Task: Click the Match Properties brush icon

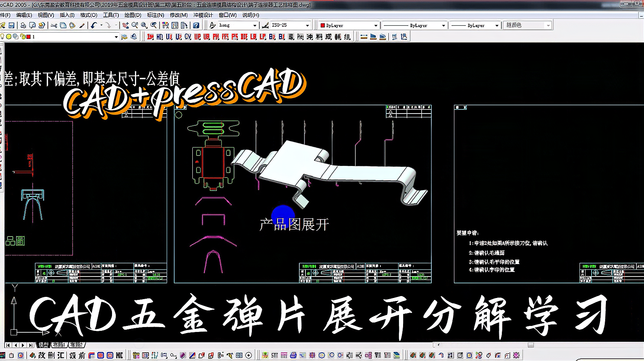Action: pyautogui.click(x=82, y=25)
